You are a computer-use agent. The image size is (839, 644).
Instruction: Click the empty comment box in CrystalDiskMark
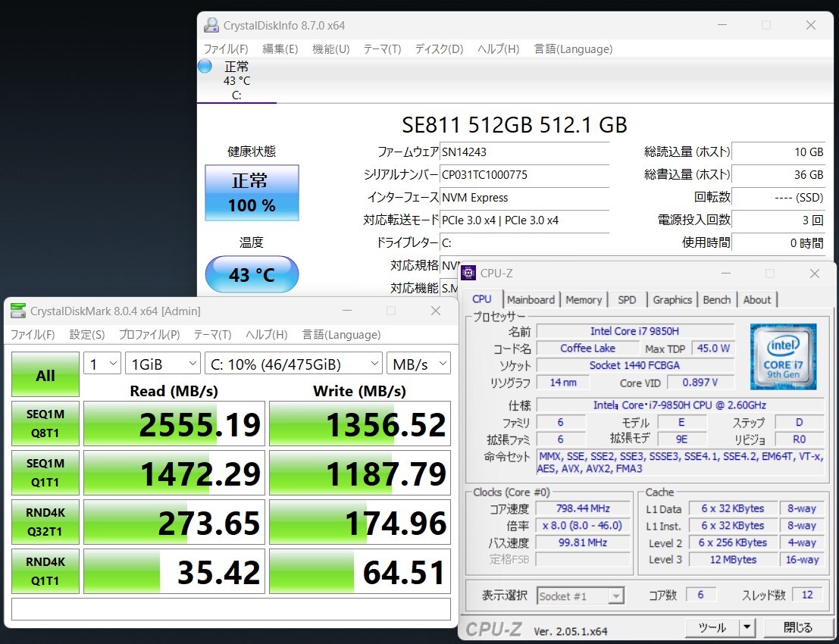coord(231,608)
